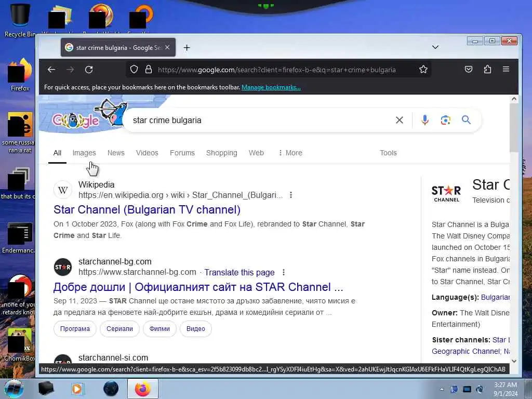Submit search with magnifying glass icon
Viewport: 532px width, 399px height.
466,120
